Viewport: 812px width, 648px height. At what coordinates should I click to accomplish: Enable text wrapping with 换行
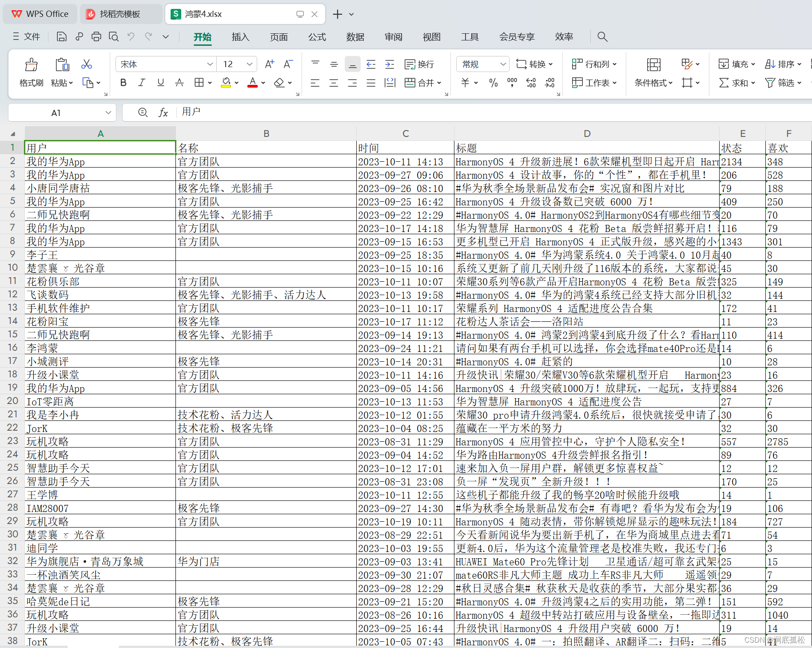(x=419, y=64)
